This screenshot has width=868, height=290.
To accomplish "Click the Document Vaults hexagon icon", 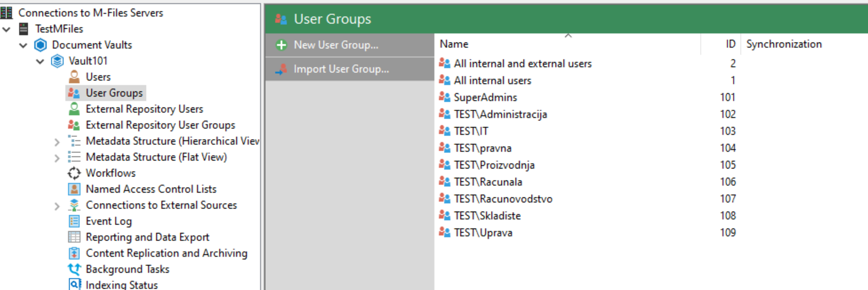I will point(41,45).
